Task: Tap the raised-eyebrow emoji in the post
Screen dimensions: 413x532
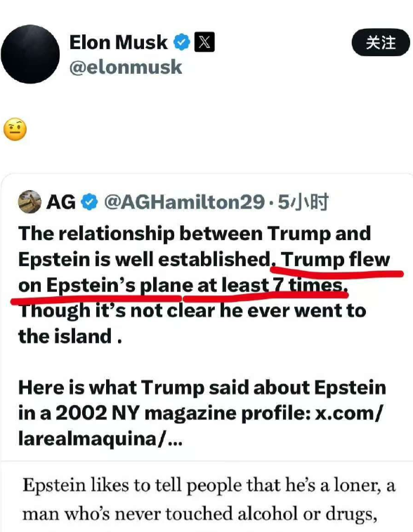Action: coord(15,130)
